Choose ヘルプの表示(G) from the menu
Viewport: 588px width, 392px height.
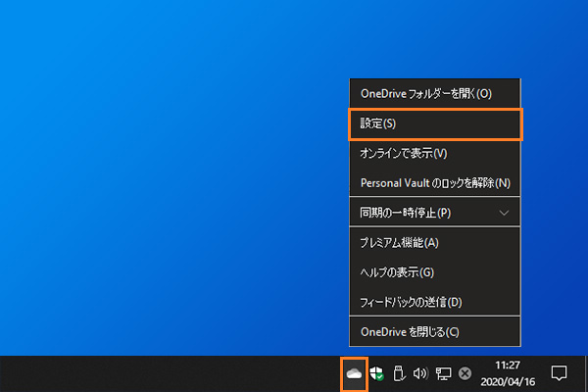tap(435, 272)
